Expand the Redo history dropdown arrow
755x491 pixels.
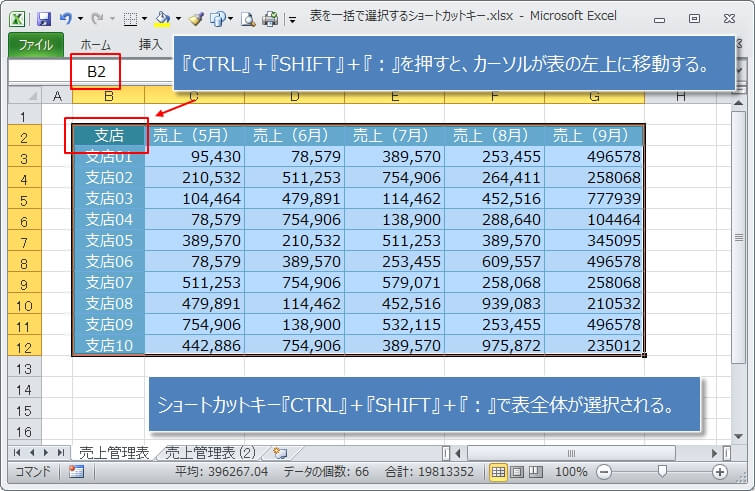point(112,19)
